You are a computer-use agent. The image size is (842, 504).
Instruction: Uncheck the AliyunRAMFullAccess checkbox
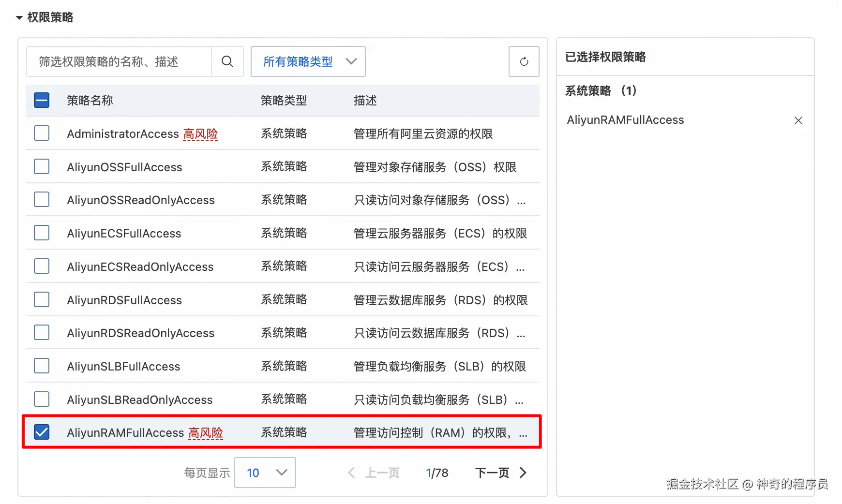coord(42,432)
